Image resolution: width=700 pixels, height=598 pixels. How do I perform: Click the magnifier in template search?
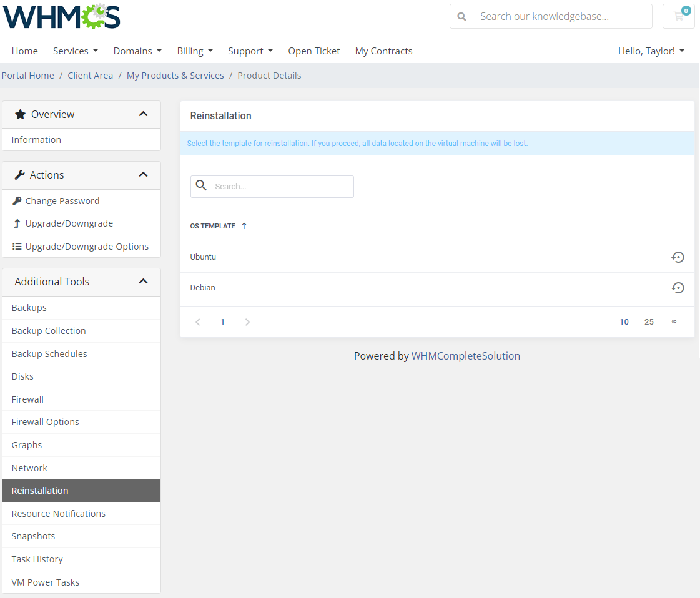click(201, 185)
